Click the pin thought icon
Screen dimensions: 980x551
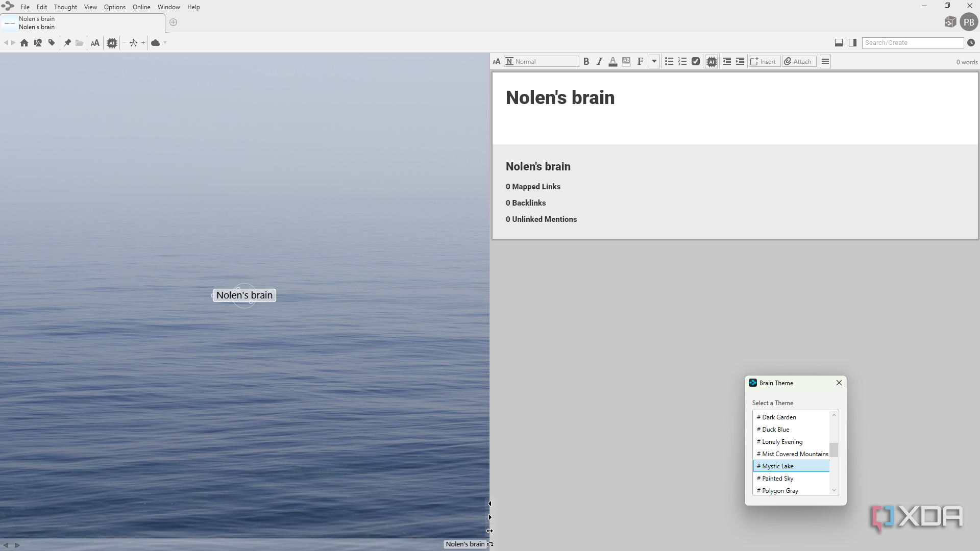point(67,43)
